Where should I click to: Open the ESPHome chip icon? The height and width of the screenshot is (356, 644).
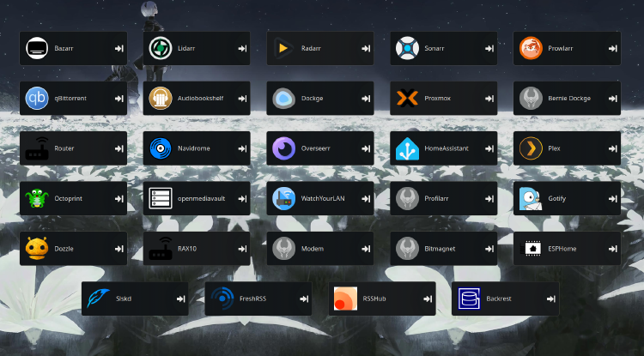[531, 249]
